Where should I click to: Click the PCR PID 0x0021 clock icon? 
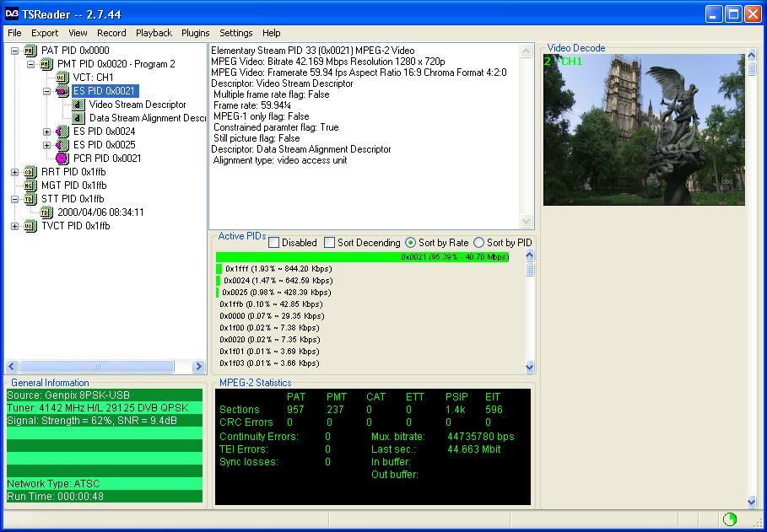(x=62, y=159)
